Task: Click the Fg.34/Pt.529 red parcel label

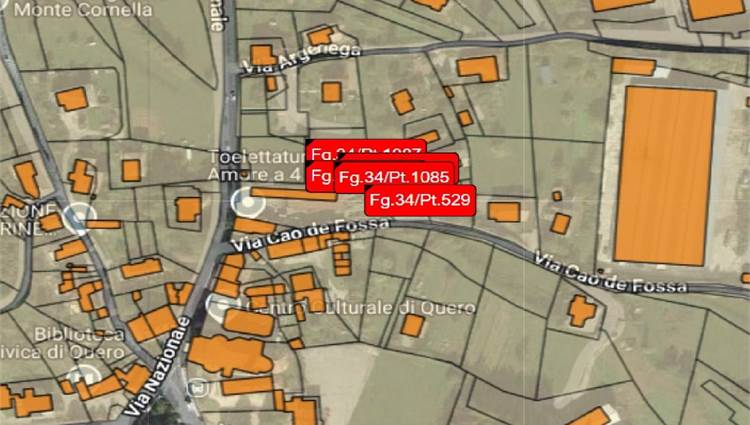Action: coord(420,200)
